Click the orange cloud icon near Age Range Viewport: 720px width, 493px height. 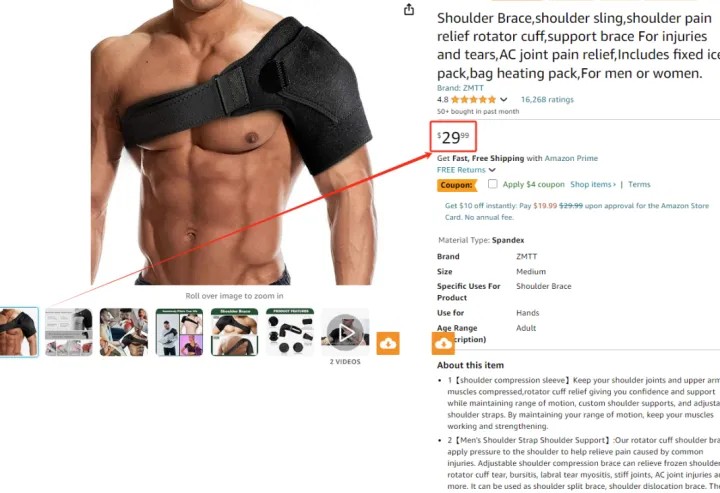pos(443,343)
